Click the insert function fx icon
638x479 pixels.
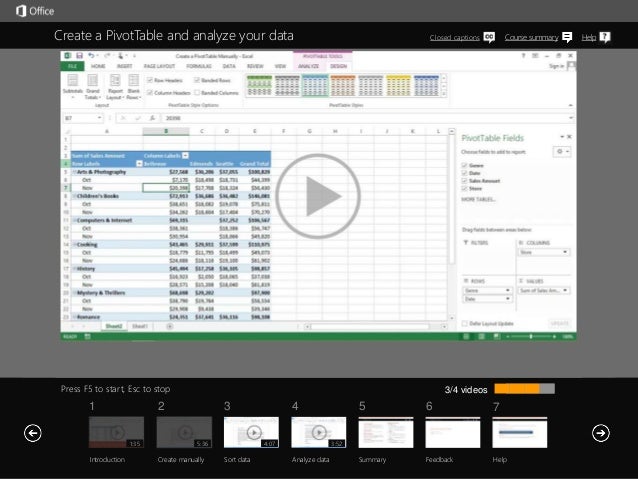pos(152,118)
